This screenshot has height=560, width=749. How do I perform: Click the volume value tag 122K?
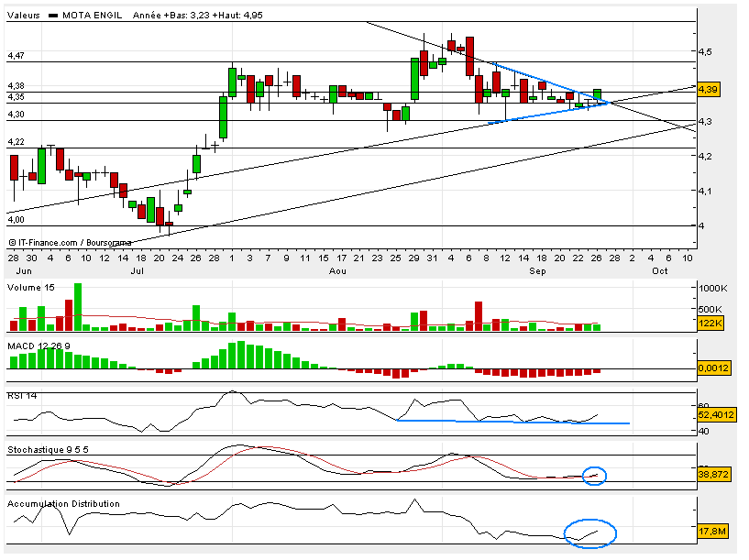(x=710, y=324)
